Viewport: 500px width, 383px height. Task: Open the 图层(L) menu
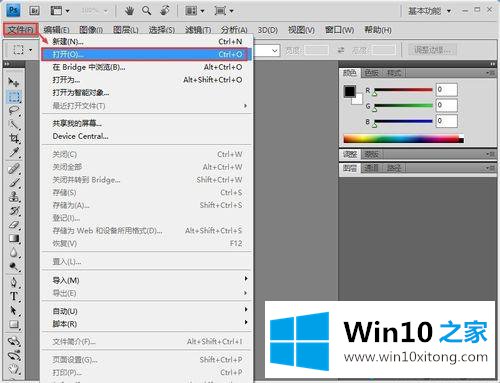click(x=126, y=30)
